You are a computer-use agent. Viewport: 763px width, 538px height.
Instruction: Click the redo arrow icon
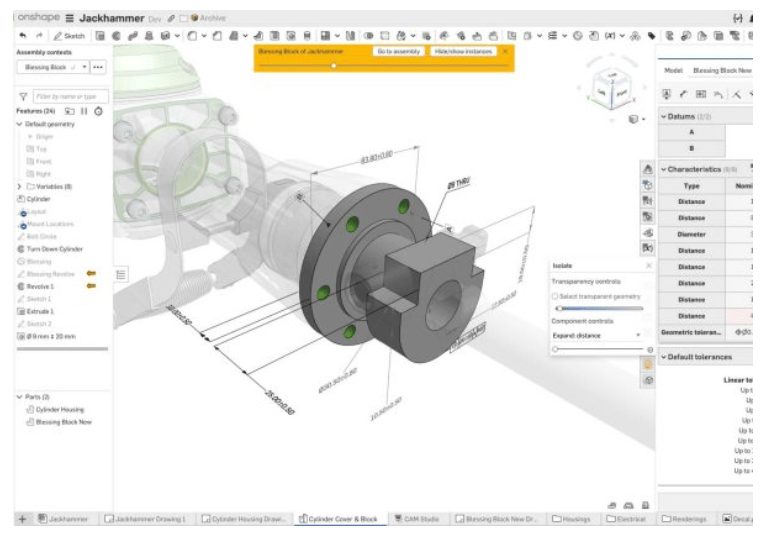(38, 35)
